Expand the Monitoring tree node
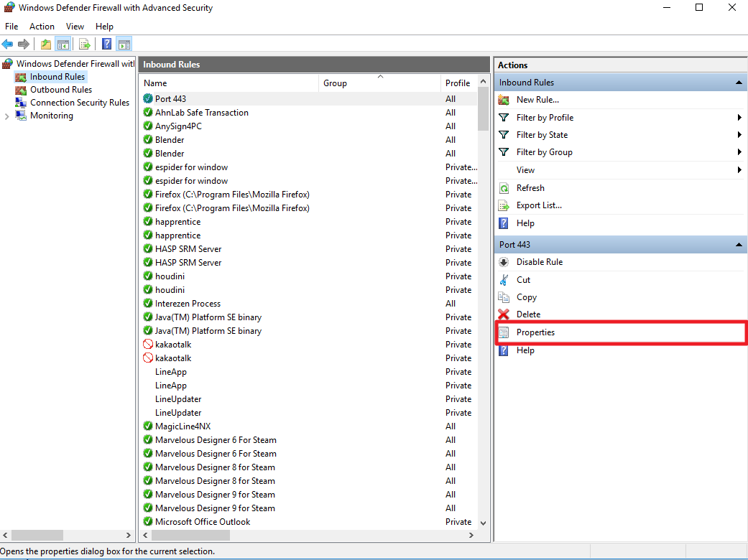 [x=6, y=116]
